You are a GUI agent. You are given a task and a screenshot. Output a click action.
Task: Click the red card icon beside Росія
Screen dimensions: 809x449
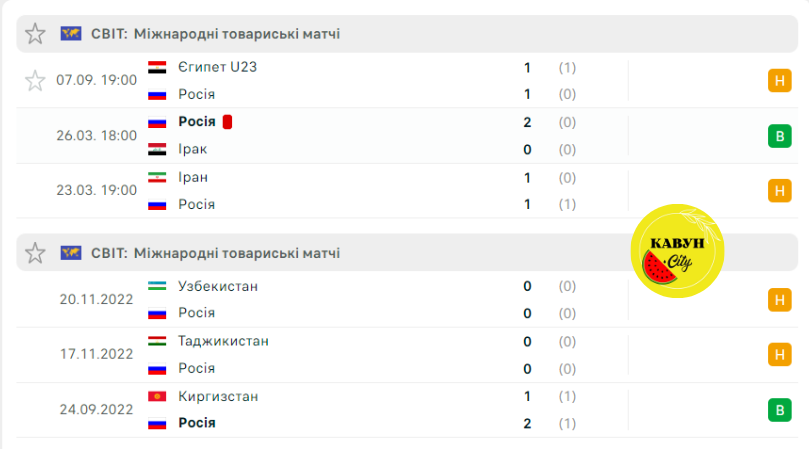(227, 122)
